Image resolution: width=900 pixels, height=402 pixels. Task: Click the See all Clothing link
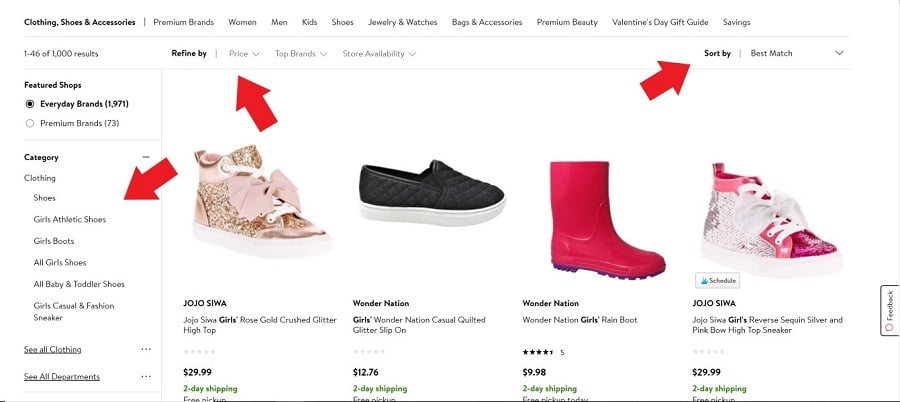point(53,349)
